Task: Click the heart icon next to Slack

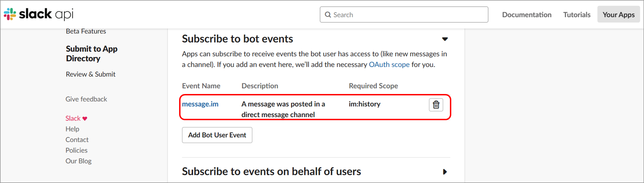Action: pos(85,119)
